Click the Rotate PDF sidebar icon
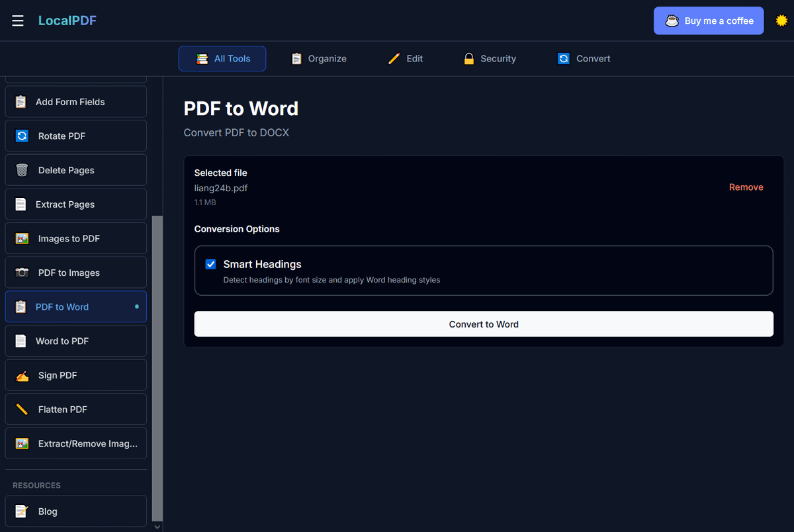794x532 pixels. (22, 136)
